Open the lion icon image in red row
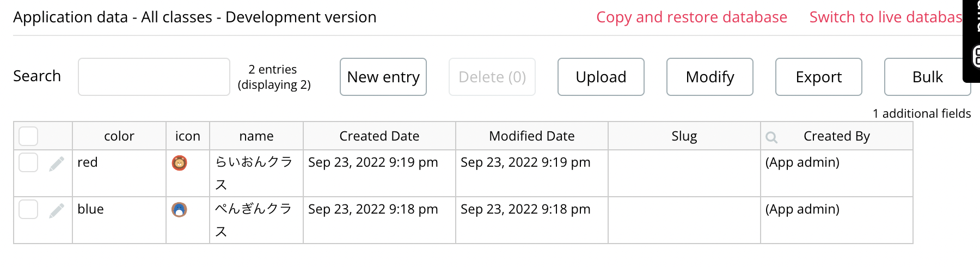 click(180, 163)
